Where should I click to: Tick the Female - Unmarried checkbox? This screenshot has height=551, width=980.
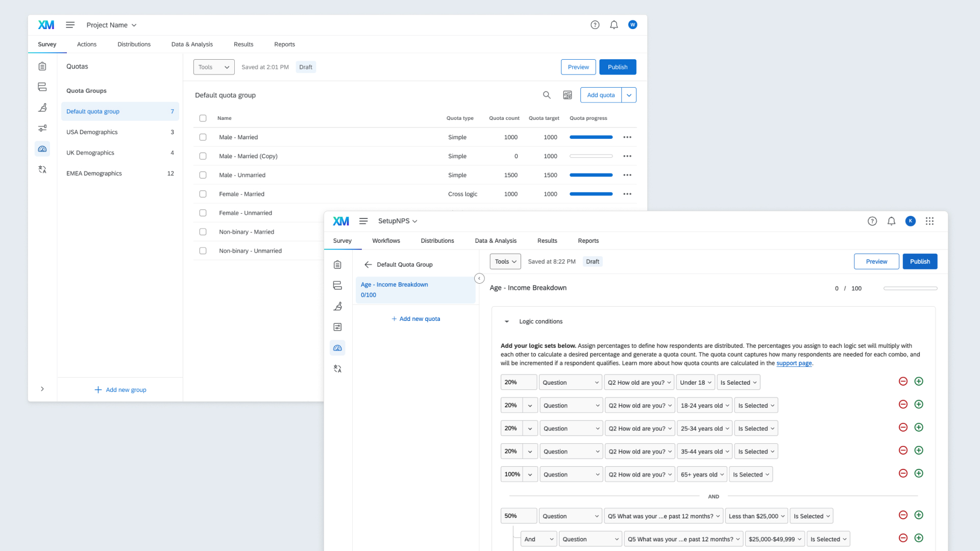[203, 213]
